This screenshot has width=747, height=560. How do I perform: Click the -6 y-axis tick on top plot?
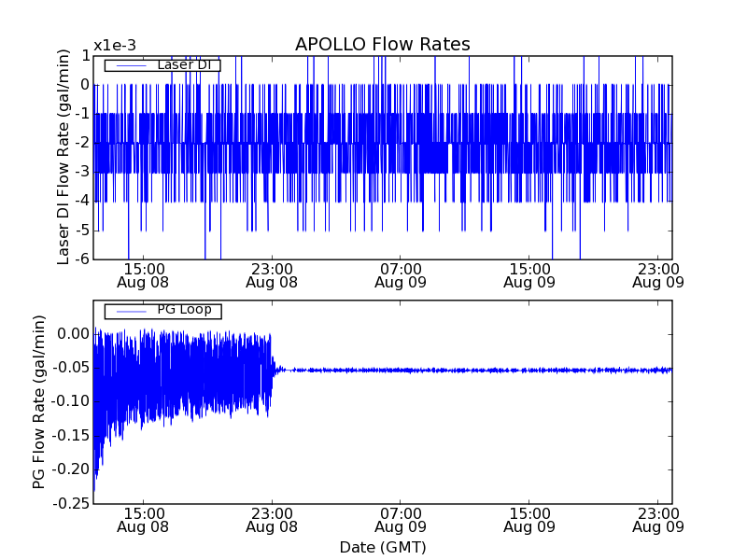83,259
